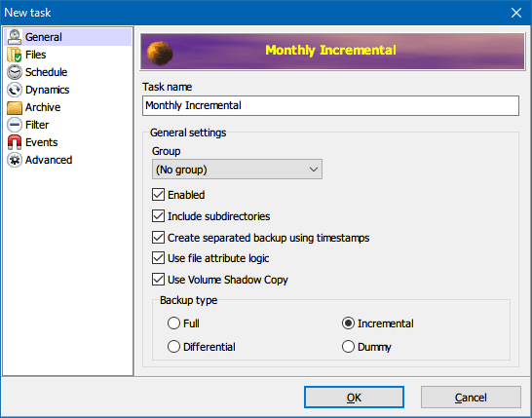This screenshot has width=532, height=418.
Task: Open Schedule via clock icon
Action: pos(15,72)
